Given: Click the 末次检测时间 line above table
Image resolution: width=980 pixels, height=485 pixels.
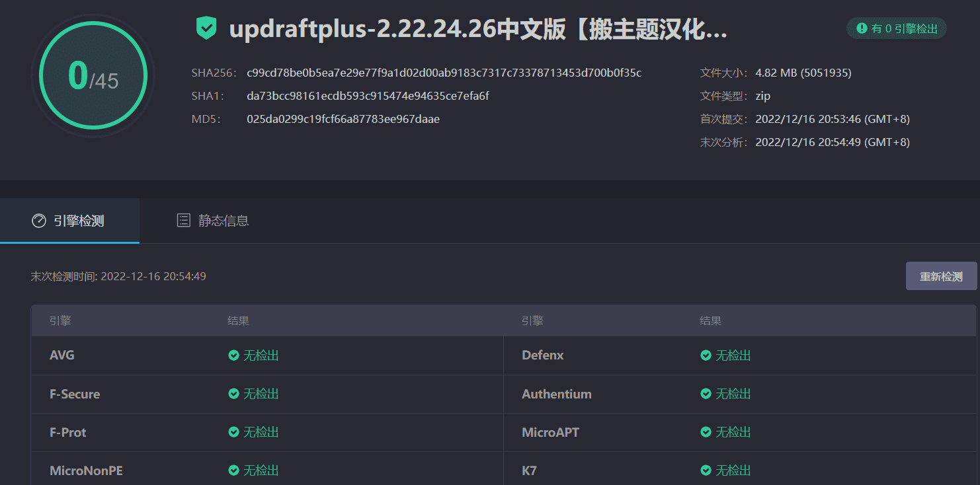Looking at the screenshot, I should pyautogui.click(x=118, y=276).
